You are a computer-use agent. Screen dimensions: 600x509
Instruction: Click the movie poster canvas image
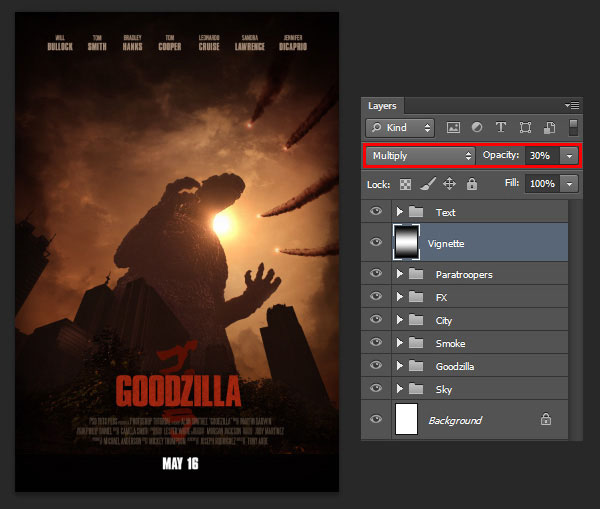[x=177, y=252]
